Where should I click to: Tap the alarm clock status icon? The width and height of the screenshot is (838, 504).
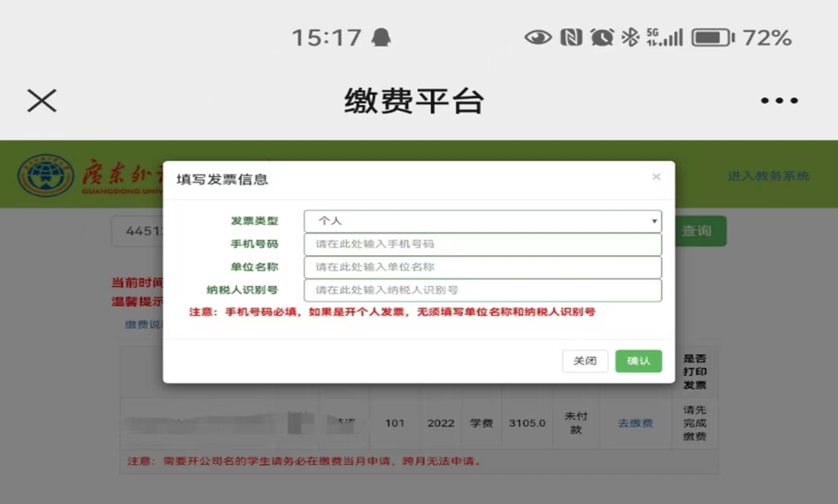(x=601, y=37)
